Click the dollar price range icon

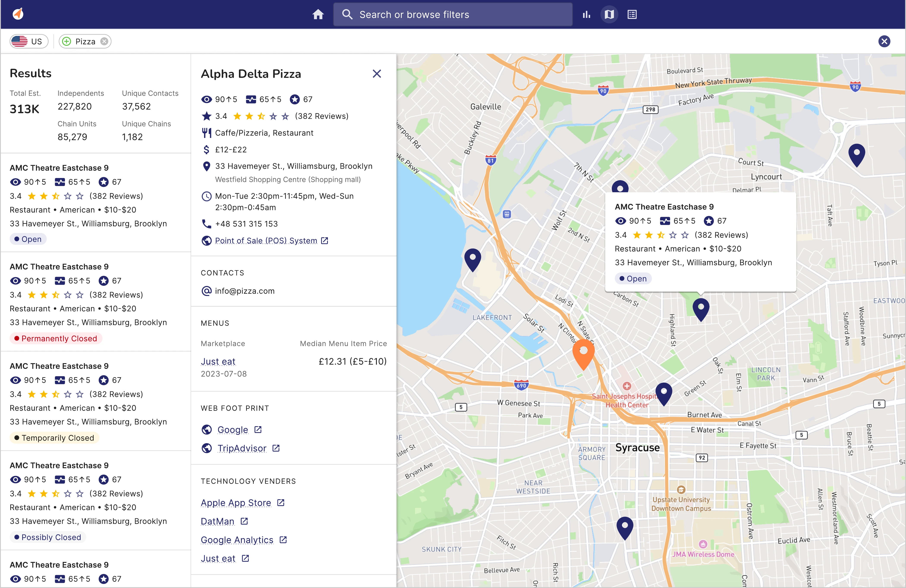click(x=206, y=150)
